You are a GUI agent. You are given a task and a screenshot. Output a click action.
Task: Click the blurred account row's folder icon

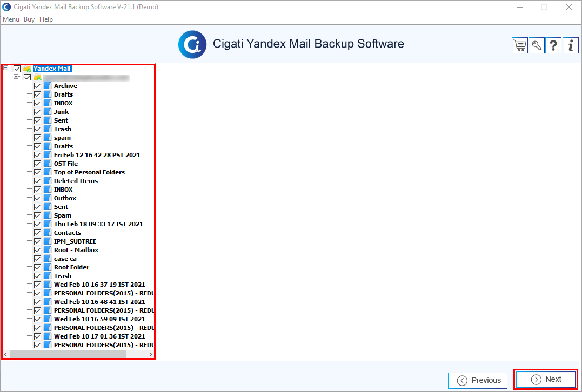[x=37, y=78]
